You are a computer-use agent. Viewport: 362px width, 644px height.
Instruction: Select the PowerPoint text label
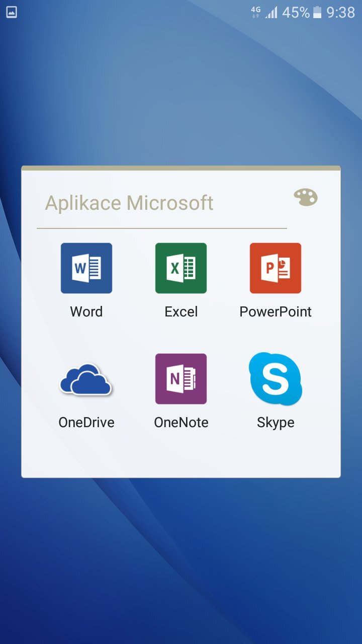pos(276,312)
